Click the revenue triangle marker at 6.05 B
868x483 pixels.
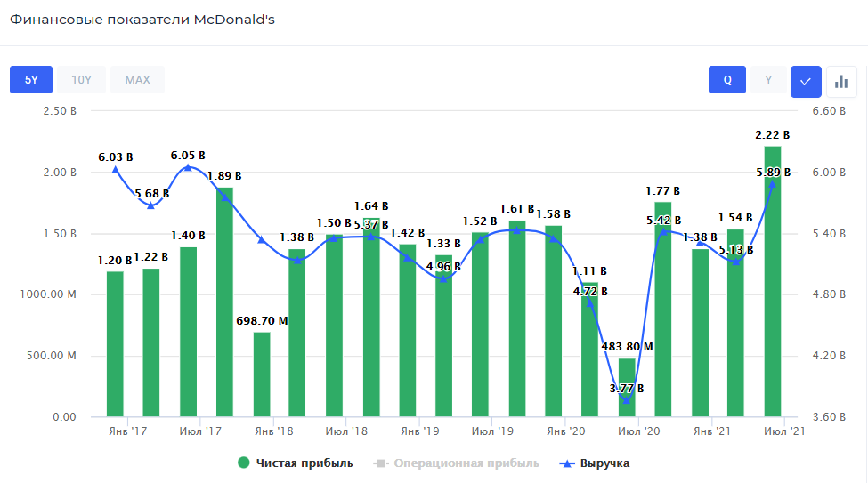click(x=188, y=167)
